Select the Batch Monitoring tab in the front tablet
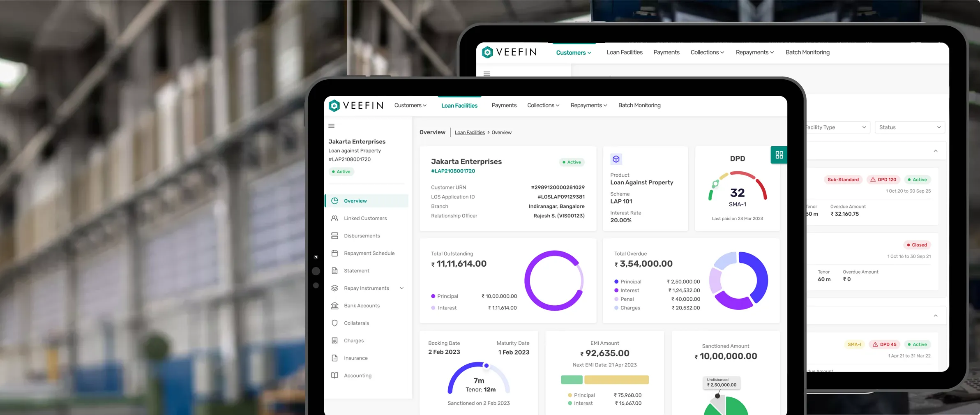The image size is (980, 415). click(x=639, y=106)
